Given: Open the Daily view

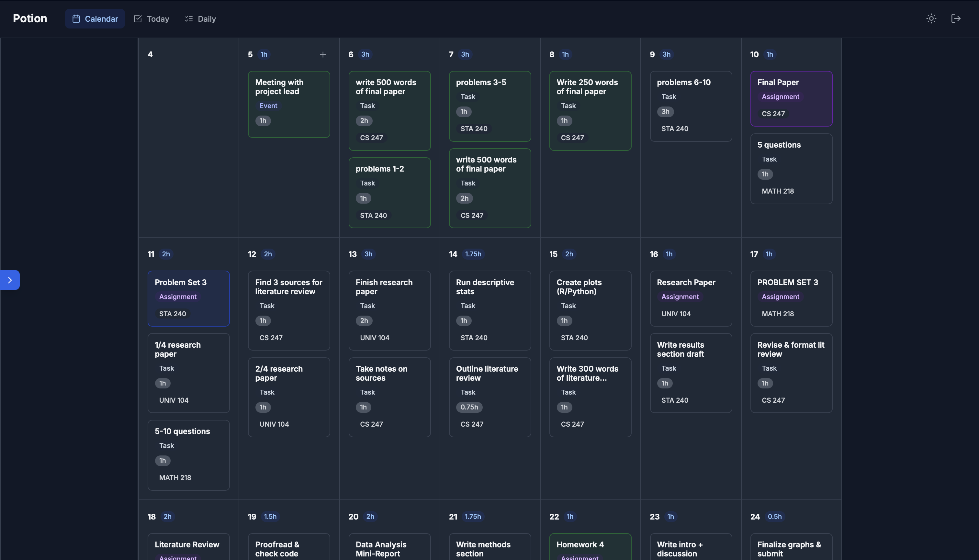Looking at the screenshot, I should point(200,18).
